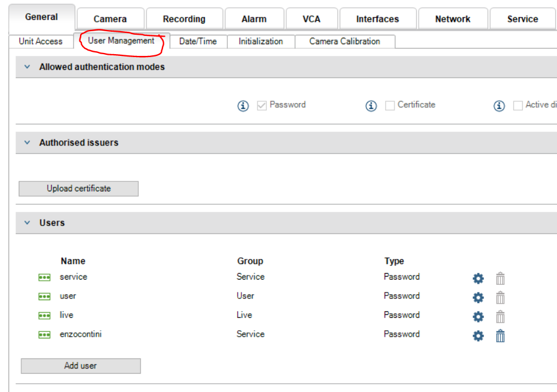This screenshot has height=392, width=557.
Task: Select the enzocontini user name
Action: pos(81,334)
